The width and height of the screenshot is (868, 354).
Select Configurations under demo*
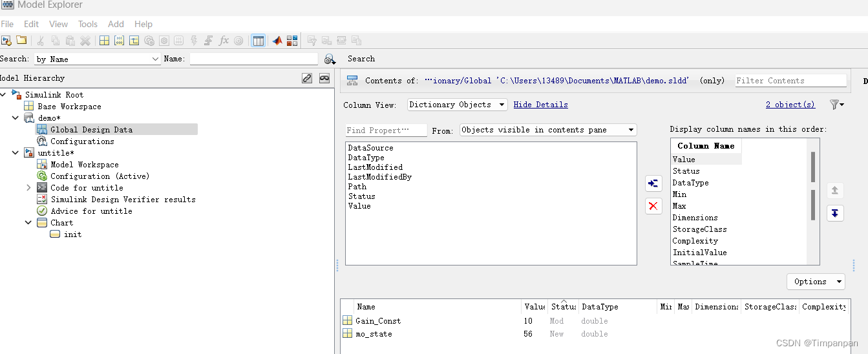82,141
